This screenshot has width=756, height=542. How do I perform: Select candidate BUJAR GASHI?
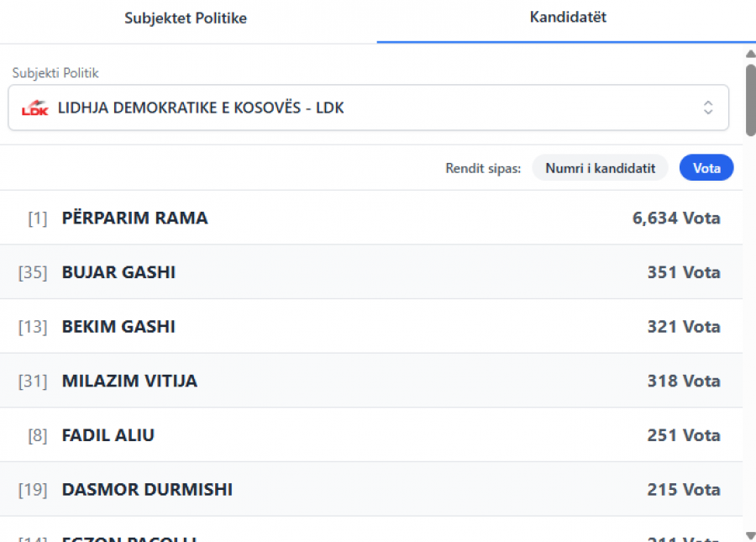click(118, 272)
